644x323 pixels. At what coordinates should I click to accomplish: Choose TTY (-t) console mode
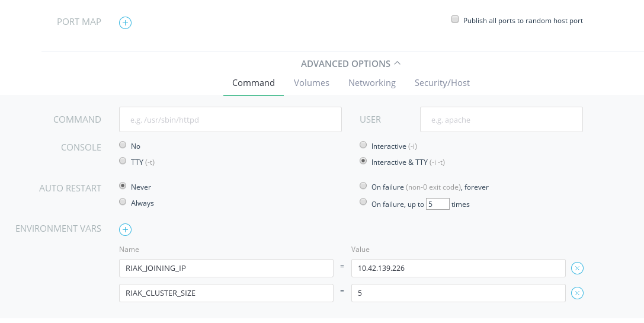click(123, 161)
